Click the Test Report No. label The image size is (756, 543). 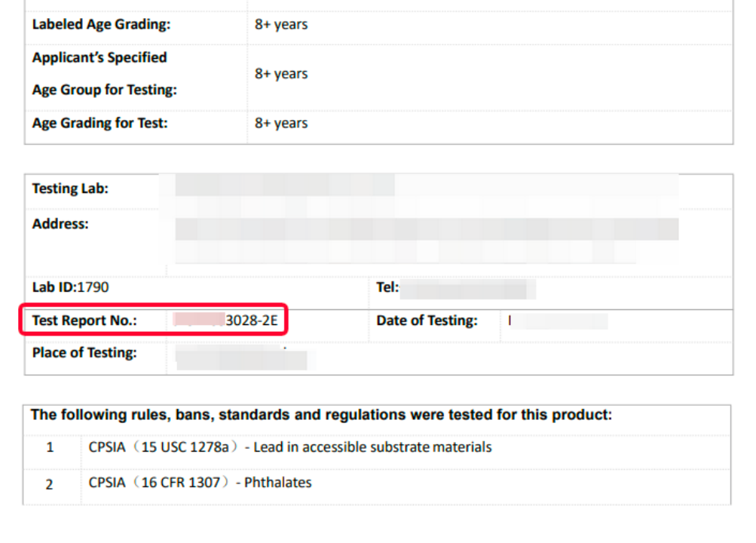[84, 321]
